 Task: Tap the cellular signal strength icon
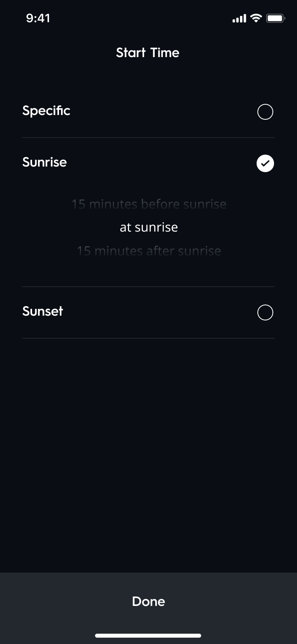(239, 18)
